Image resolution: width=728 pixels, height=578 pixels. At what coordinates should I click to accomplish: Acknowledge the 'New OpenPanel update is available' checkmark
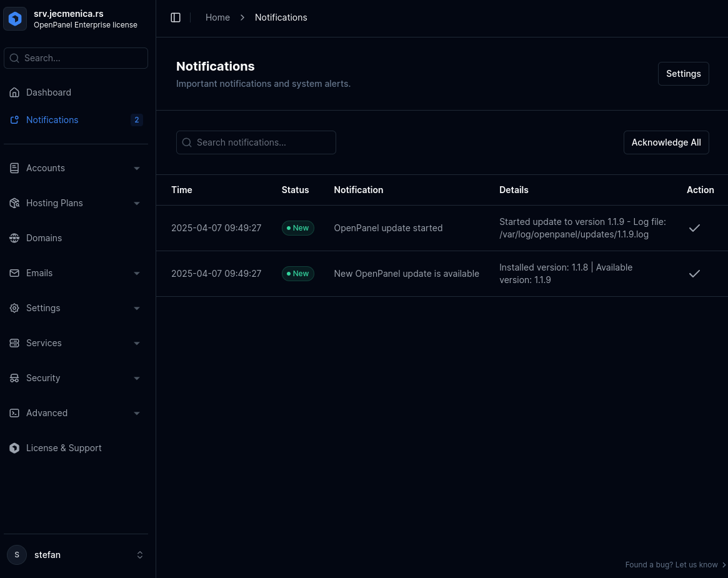694,274
